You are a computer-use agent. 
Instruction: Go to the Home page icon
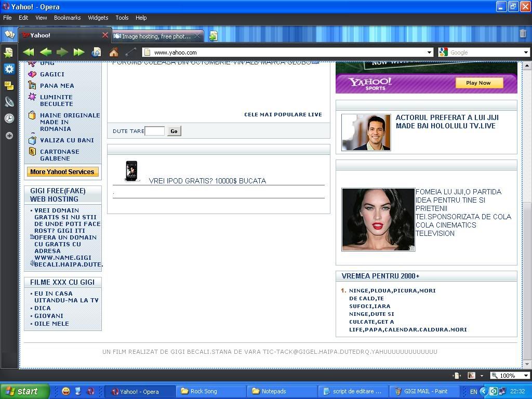tap(113, 52)
